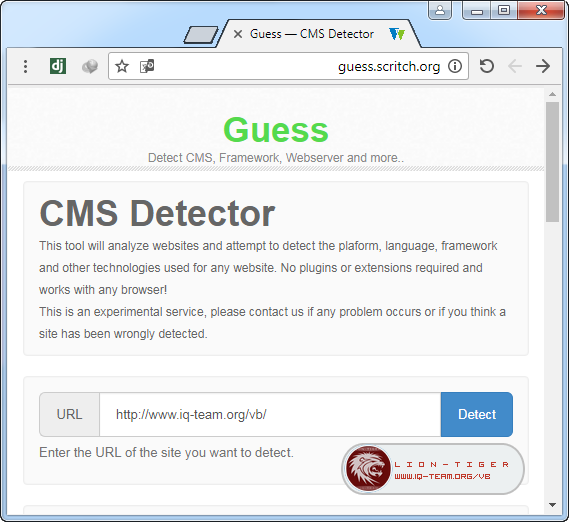
Task: Click the Detect button
Action: [476, 414]
